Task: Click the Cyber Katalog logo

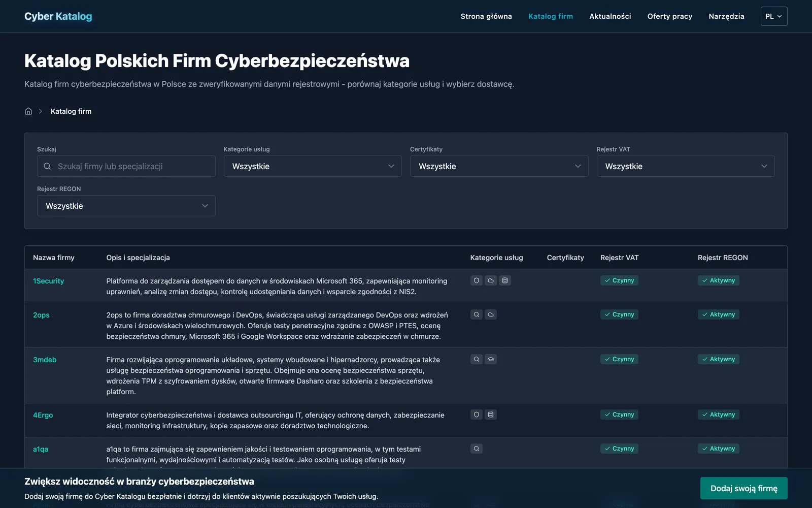Action: coord(58,16)
